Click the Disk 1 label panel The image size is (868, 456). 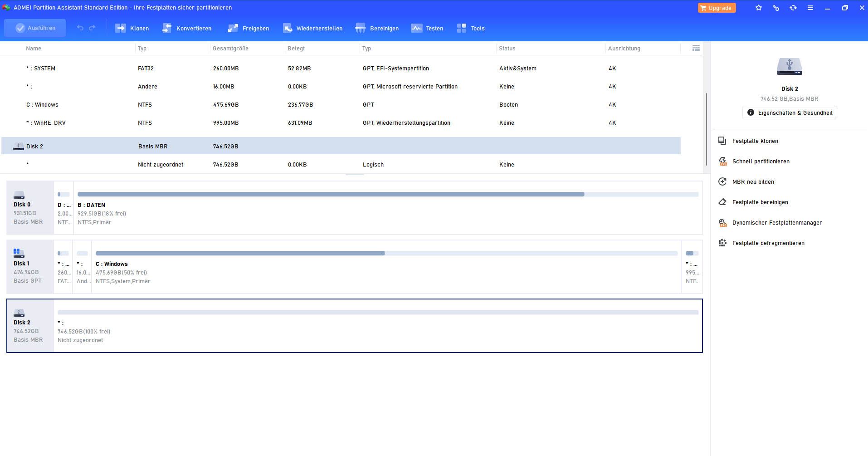(30, 267)
